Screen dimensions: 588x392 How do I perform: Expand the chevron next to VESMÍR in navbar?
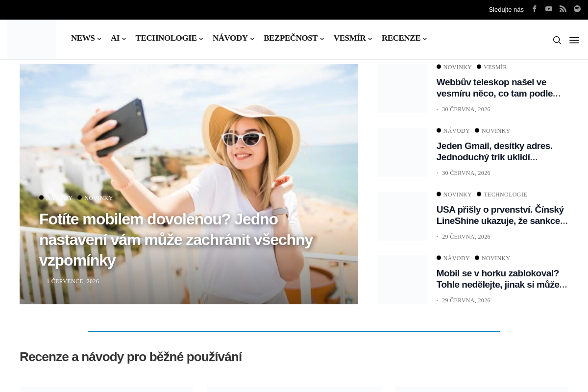[370, 39]
